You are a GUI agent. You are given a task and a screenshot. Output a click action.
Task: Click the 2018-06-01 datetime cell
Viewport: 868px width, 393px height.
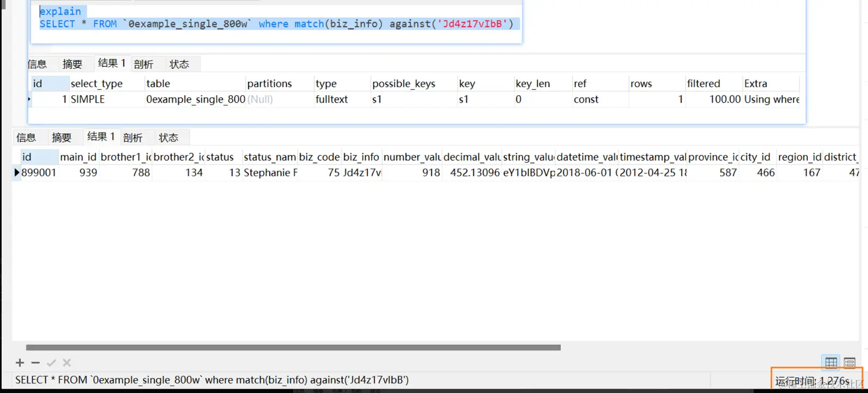pyautogui.click(x=587, y=173)
